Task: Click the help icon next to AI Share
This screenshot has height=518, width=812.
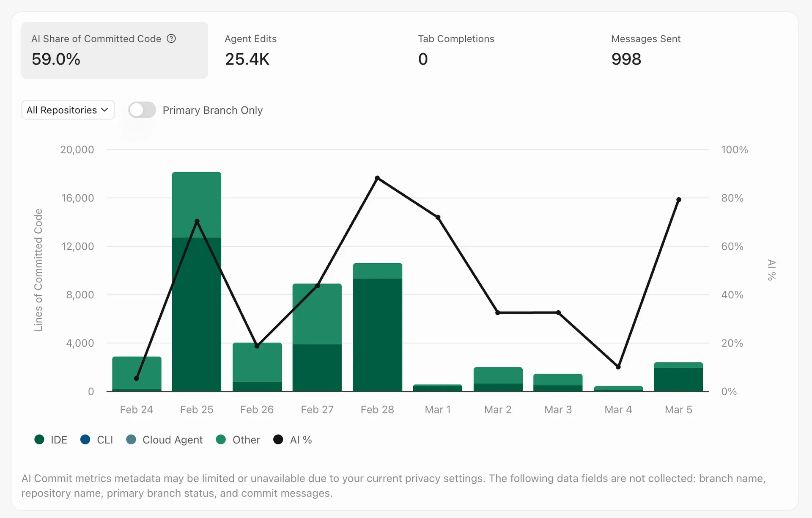Action: (171, 39)
